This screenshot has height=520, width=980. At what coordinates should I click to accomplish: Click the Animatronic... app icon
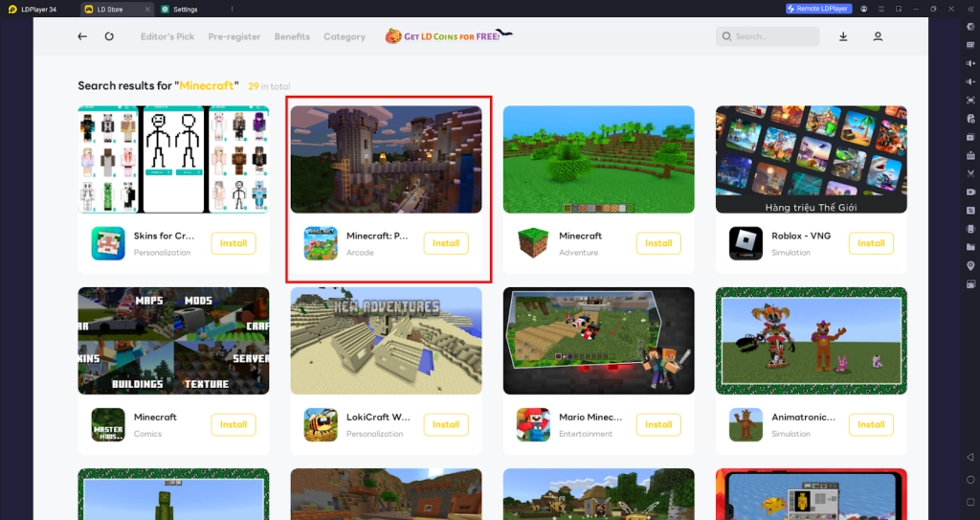tap(746, 425)
